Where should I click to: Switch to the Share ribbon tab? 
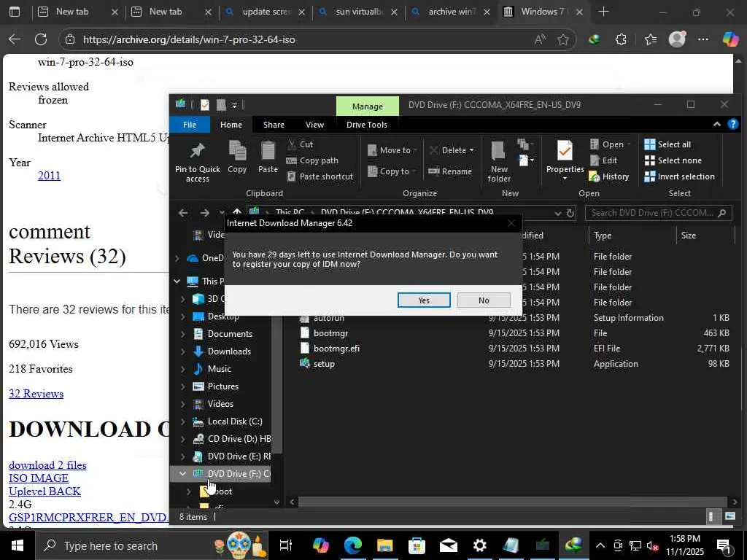[274, 125]
